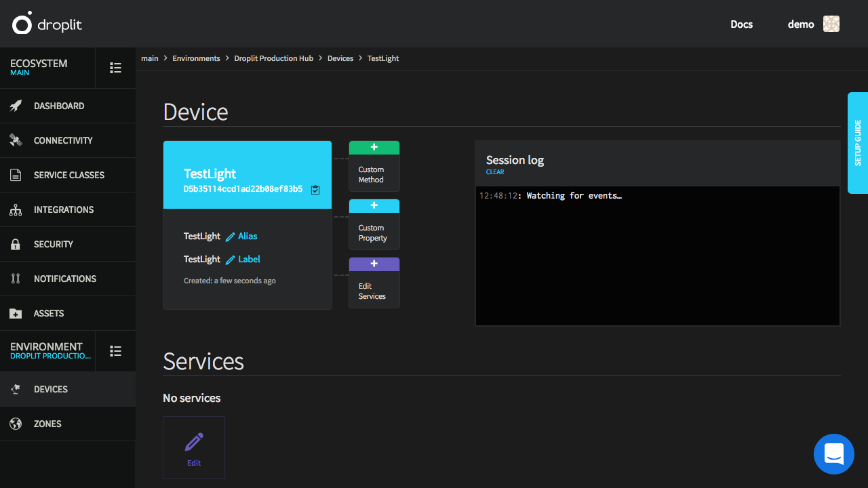868x488 pixels.
Task: Click the blue plus for Custom Property
Action: pyautogui.click(x=374, y=206)
